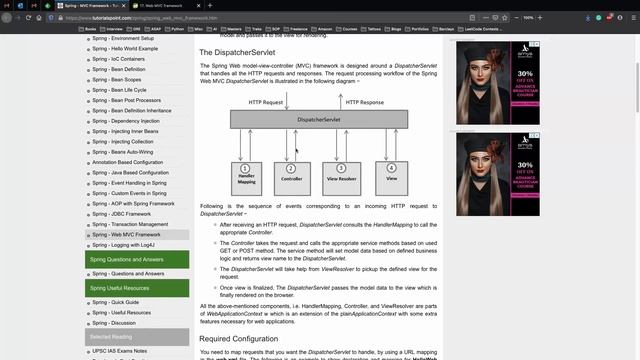Reload the page with the refresh icon
Image resolution: width=640 pixels, height=360 pixels.
pos(28,18)
